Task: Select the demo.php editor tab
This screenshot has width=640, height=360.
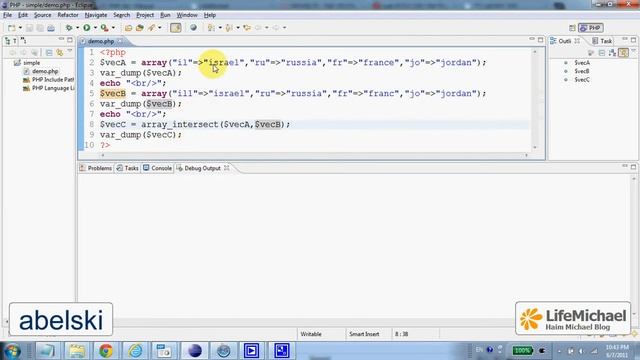Action: click(x=100, y=41)
